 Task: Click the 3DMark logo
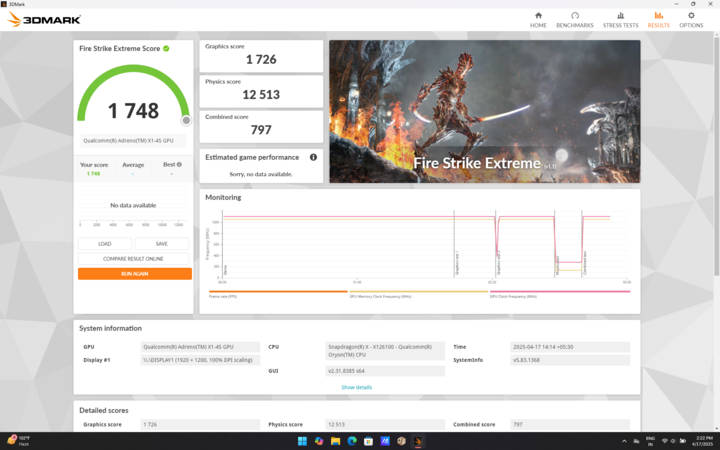[45, 19]
